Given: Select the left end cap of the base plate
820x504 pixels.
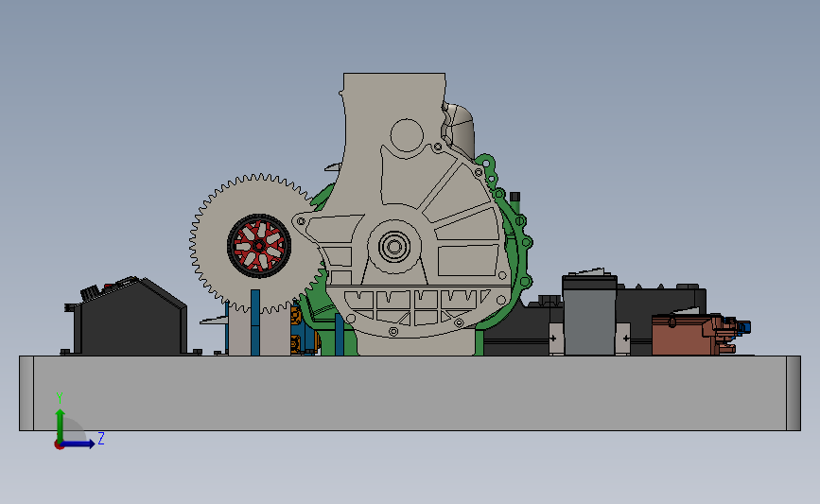Looking at the screenshot, I should pos(26,393).
